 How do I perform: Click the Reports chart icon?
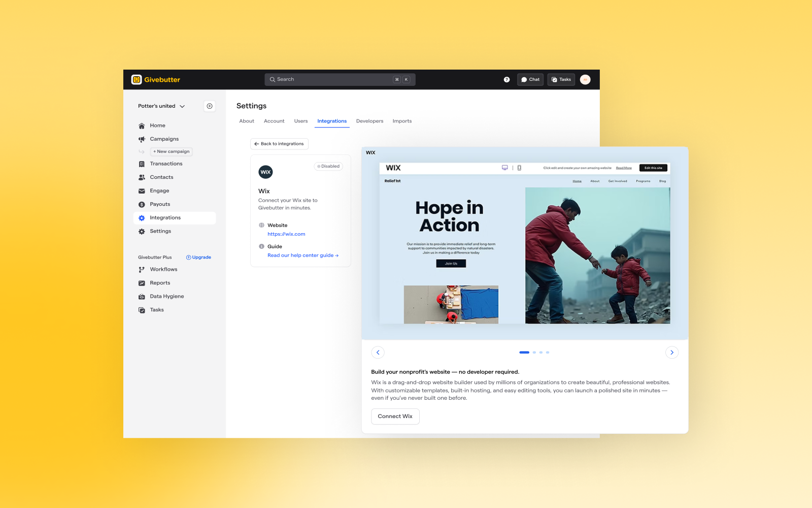142,283
